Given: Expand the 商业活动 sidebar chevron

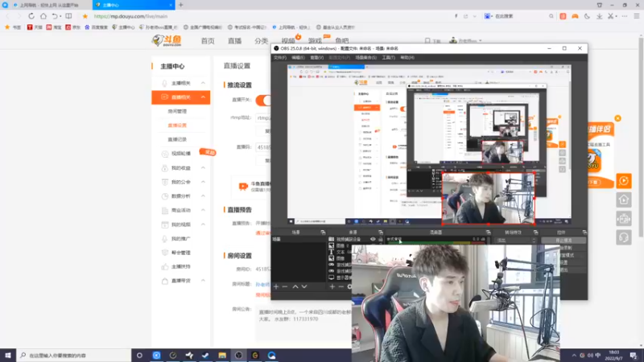Looking at the screenshot, I should (x=203, y=210).
